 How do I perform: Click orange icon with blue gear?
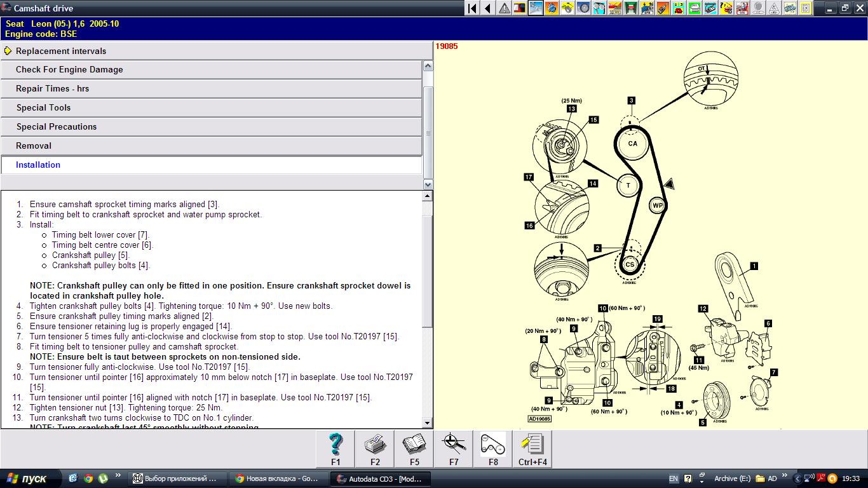[552, 8]
